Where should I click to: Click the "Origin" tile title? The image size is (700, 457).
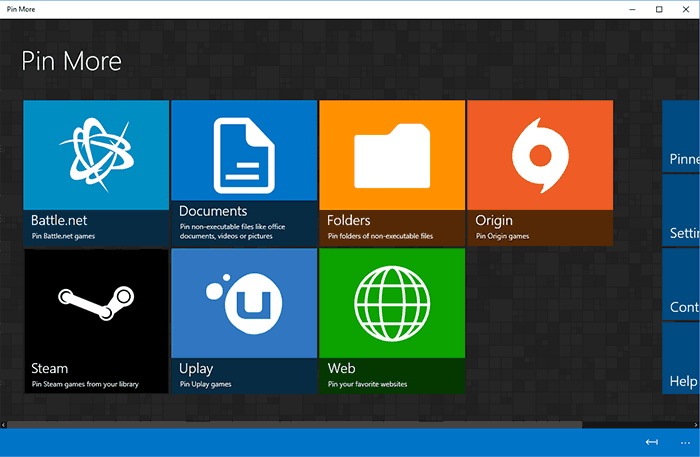494,220
